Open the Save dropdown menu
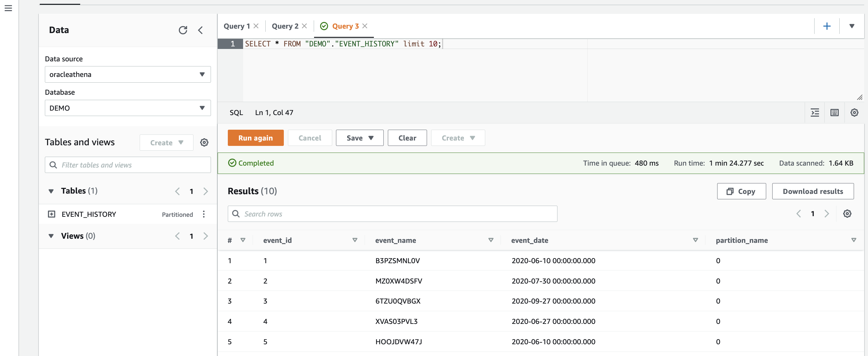This screenshot has height=356, width=868. click(x=360, y=138)
